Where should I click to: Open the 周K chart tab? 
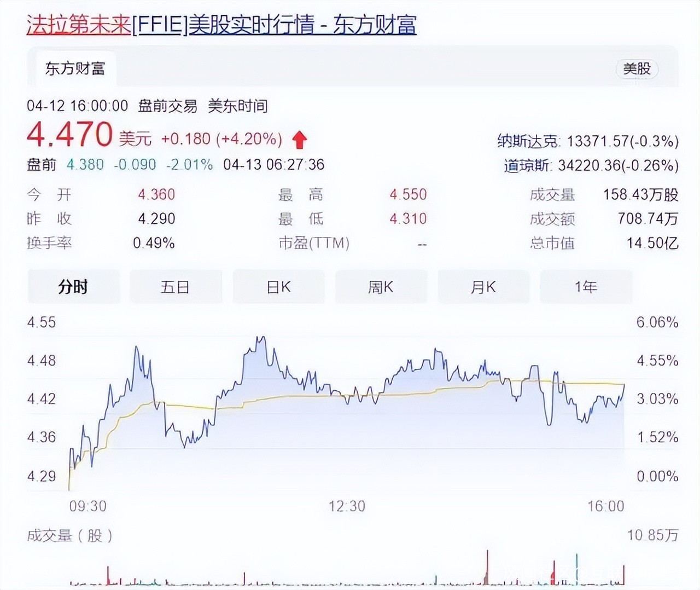click(x=381, y=287)
